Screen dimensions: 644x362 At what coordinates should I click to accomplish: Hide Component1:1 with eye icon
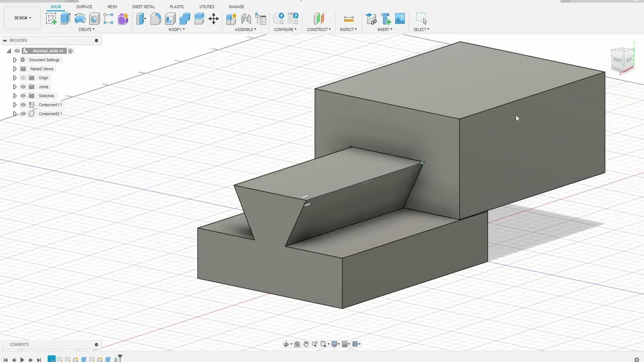[x=23, y=105]
